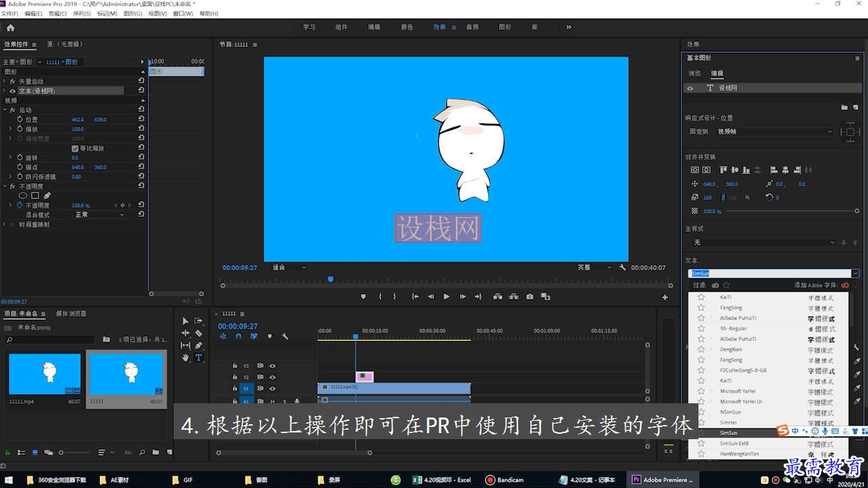Select the Razor tool
Image resolution: width=868 pixels, height=488 pixels.
point(199,333)
